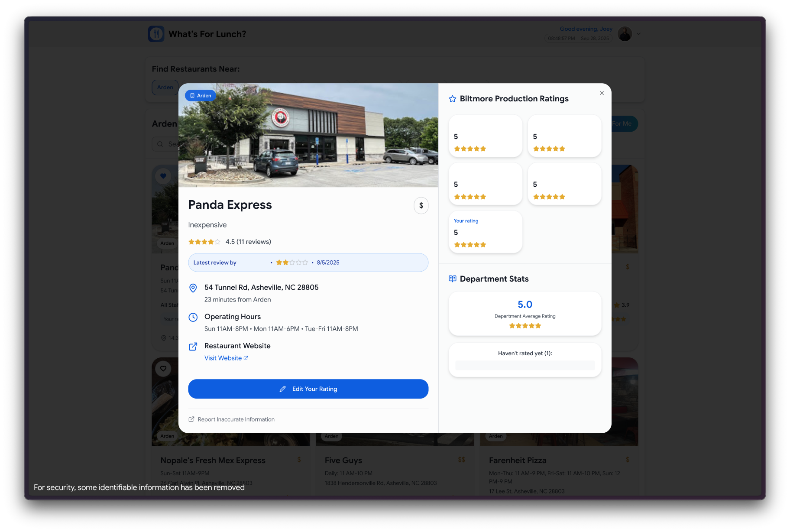Click the dollar sign price badge
Screen dimensions: 790x532
pos(421,205)
